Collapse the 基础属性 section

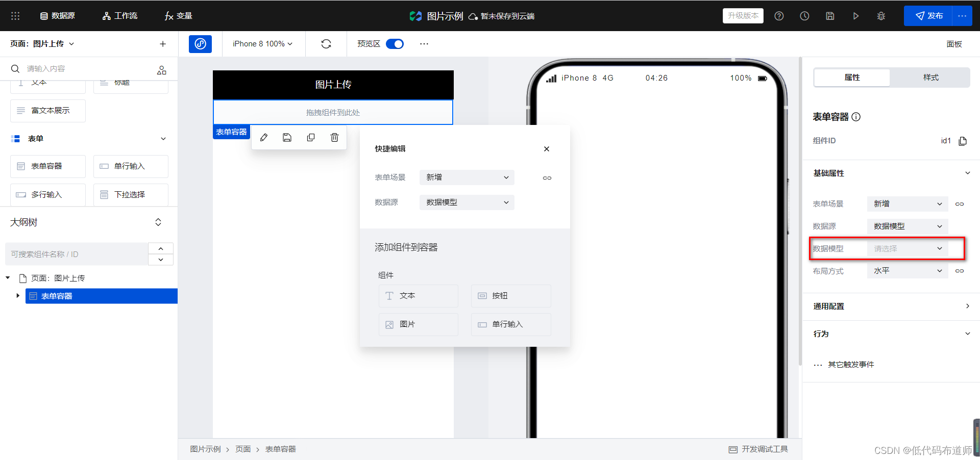pyautogui.click(x=967, y=173)
